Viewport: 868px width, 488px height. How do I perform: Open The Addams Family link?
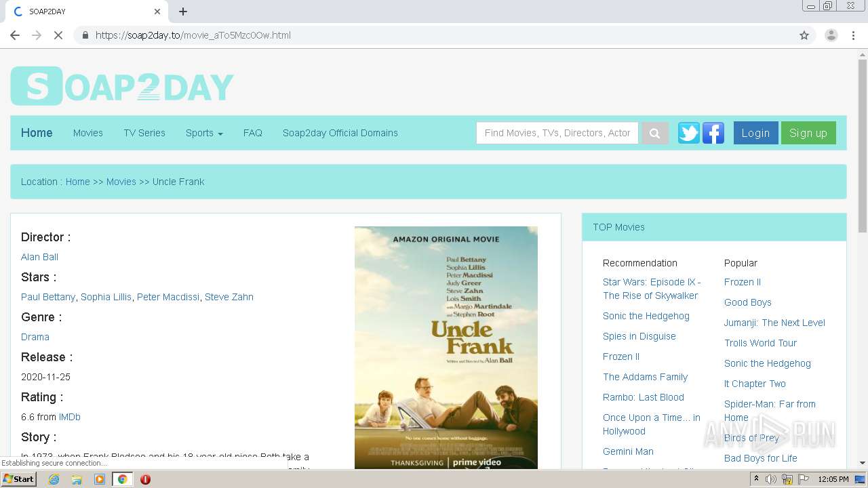645,377
